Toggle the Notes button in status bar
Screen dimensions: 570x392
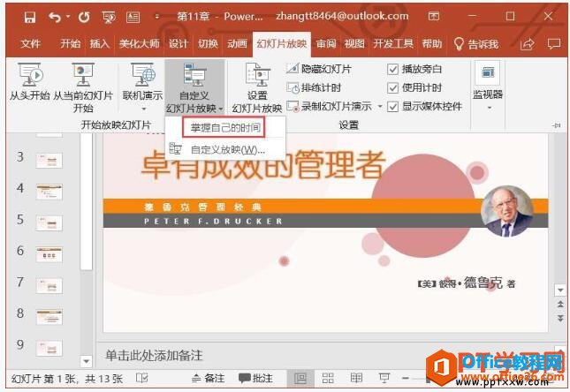point(209,378)
